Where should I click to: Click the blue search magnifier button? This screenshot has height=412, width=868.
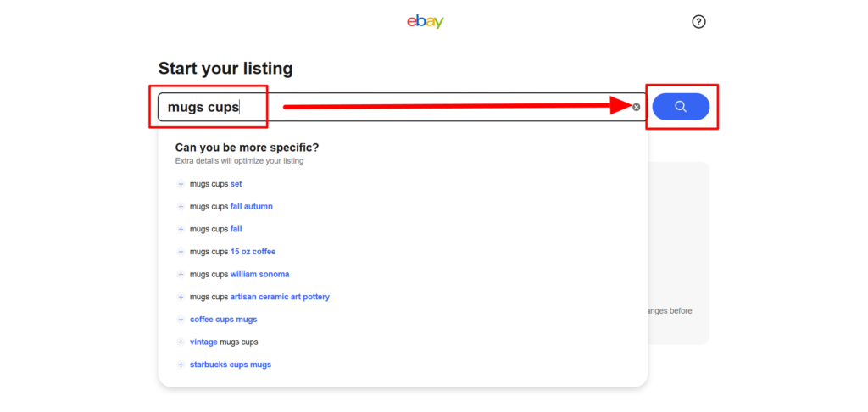[681, 107]
